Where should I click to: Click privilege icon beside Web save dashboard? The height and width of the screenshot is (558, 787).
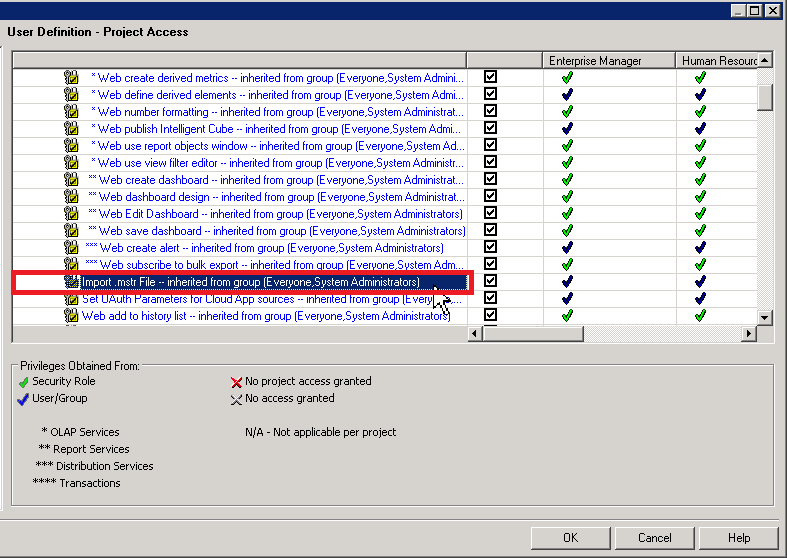[71, 231]
